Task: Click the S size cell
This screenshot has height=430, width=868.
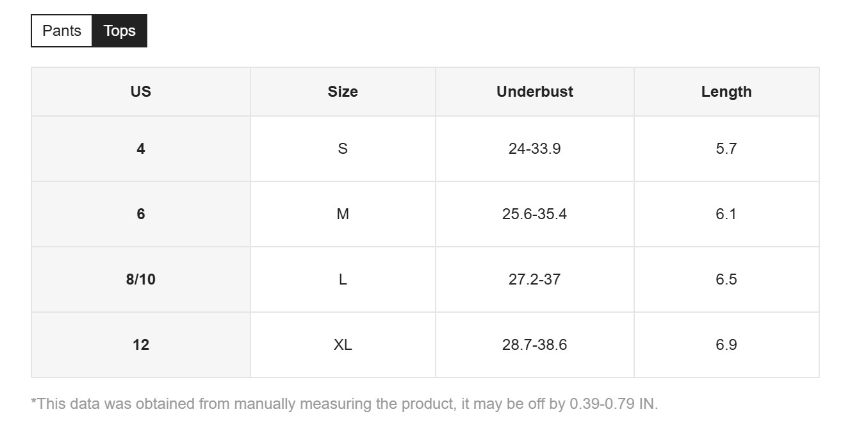Action: 343,149
